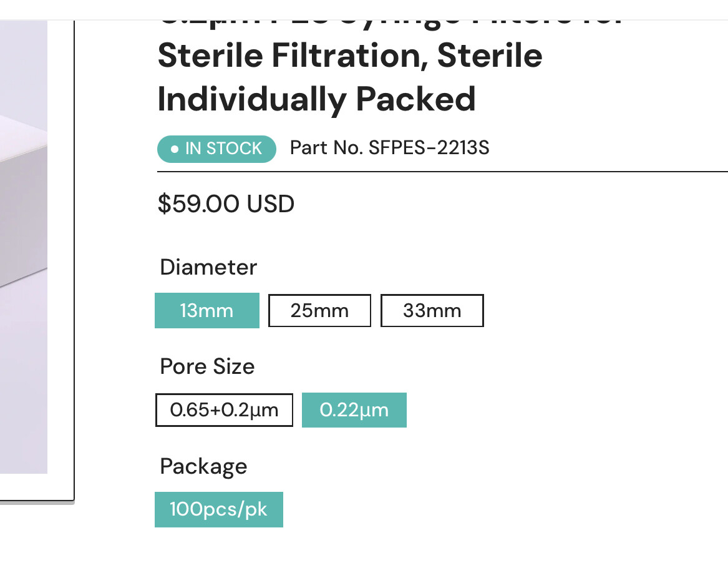Choose the 25mm diameter option

(x=319, y=310)
